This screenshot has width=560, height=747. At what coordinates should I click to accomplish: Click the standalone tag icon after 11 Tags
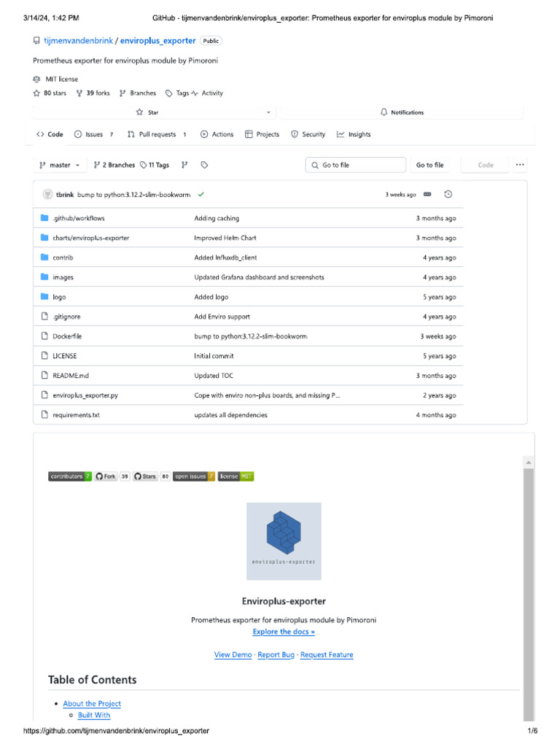[x=204, y=165]
